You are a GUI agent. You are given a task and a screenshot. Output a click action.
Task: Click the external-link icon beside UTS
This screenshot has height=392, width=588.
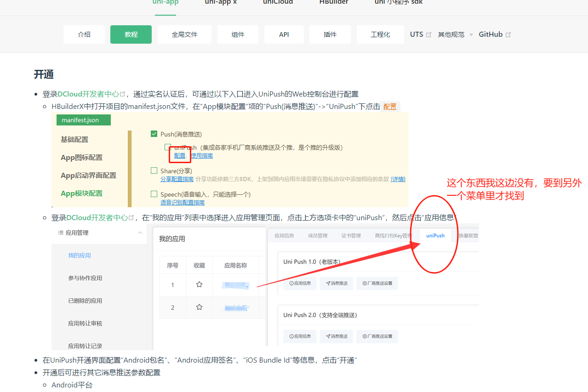point(429,35)
